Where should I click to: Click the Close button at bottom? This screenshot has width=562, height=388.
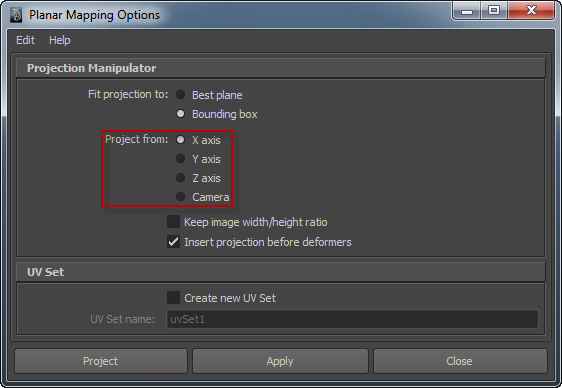coord(460,361)
